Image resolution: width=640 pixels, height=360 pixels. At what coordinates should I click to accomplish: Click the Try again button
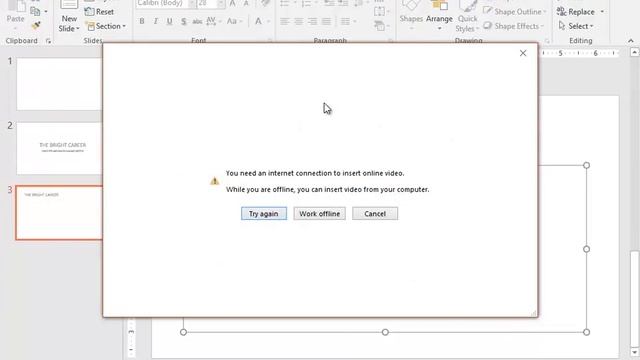(264, 213)
